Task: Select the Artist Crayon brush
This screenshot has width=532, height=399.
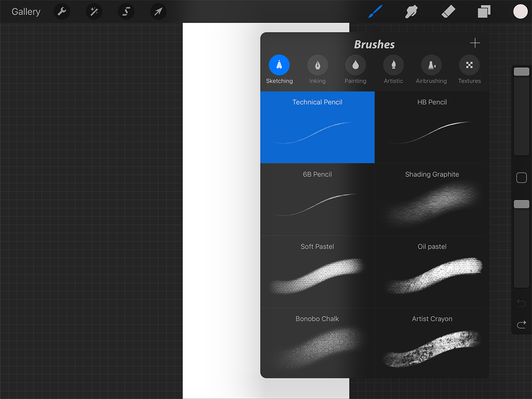Action: pos(432,343)
